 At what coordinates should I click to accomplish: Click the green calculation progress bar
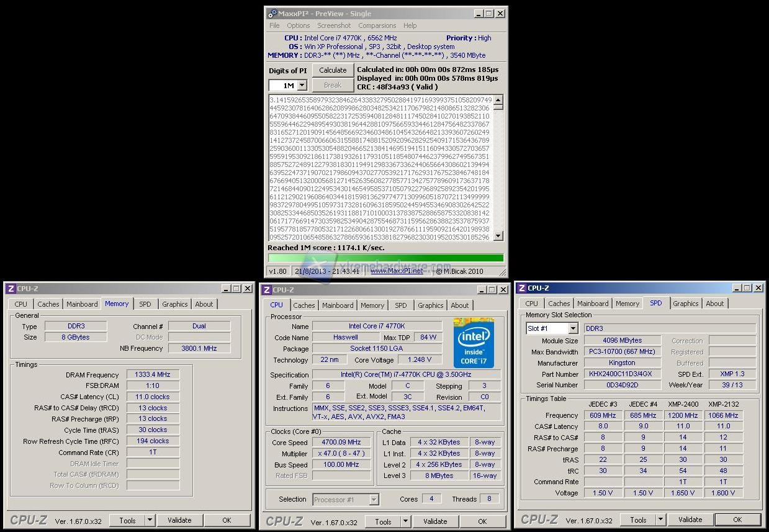click(385, 258)
